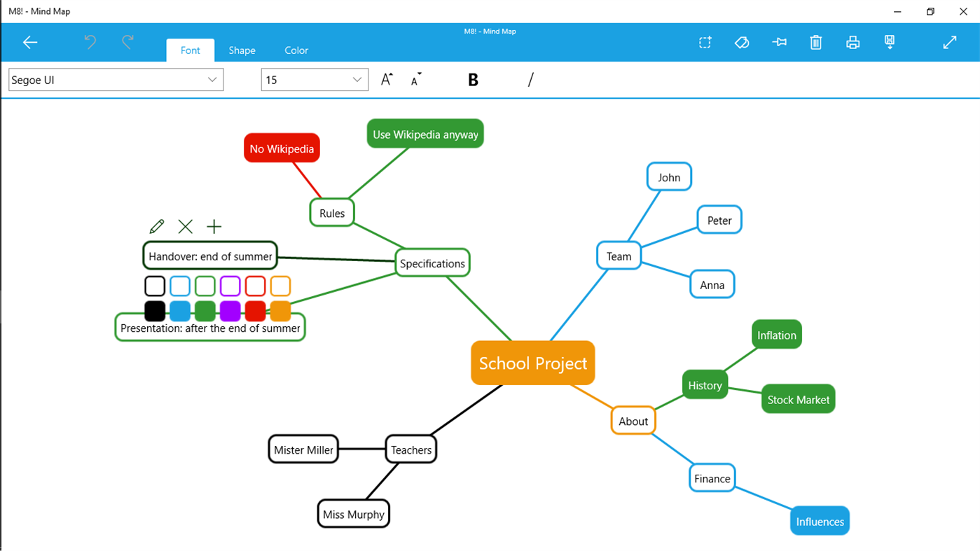The width and height of the screenshot is (980, 551).
Task: Open the Segoe UI font family dropdown
Action: click(x=116, y=79)
